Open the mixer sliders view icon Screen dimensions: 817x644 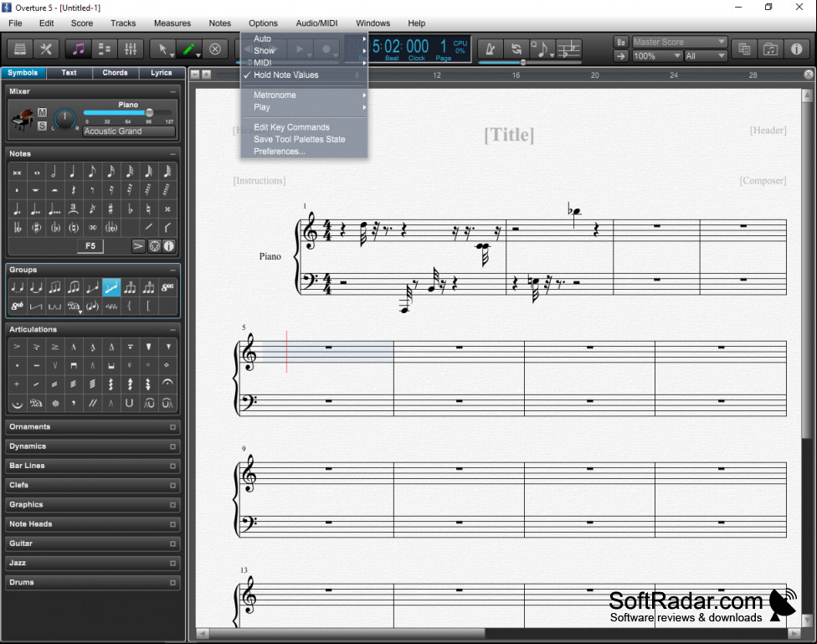(x=131, y=49)
